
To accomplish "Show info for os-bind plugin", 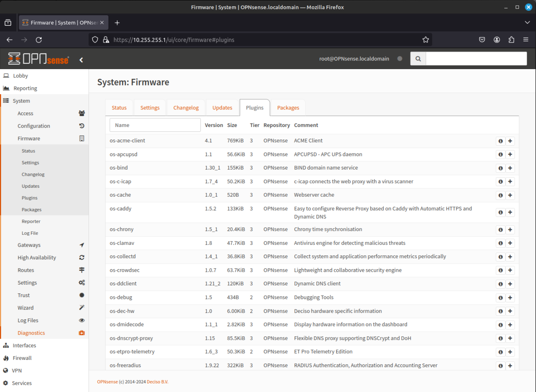I will pos(501,168).
